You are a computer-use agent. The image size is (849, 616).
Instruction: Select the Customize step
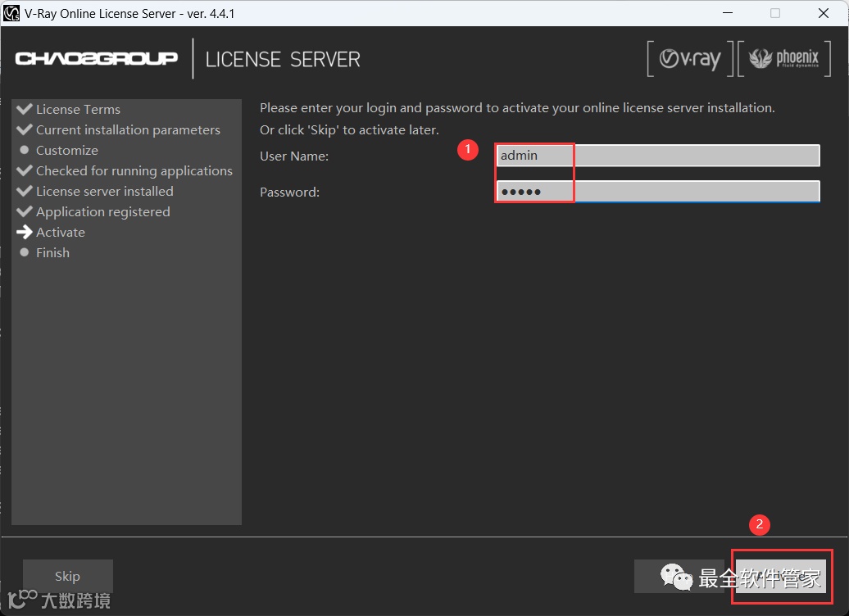pos(67,151)
